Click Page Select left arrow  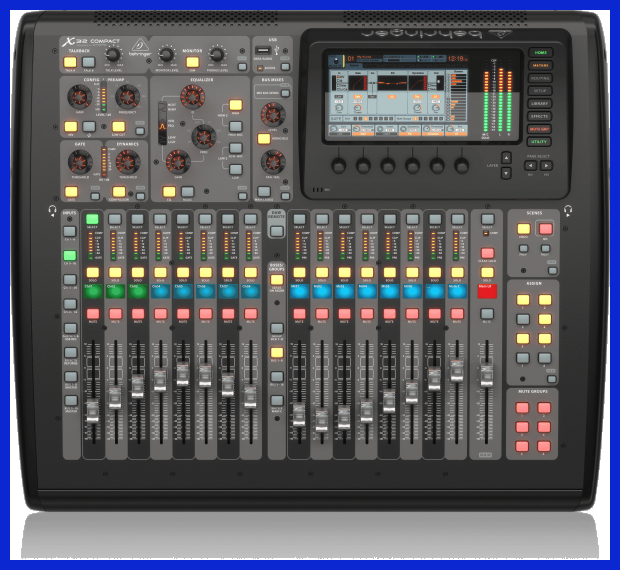[x=531, y=166]
